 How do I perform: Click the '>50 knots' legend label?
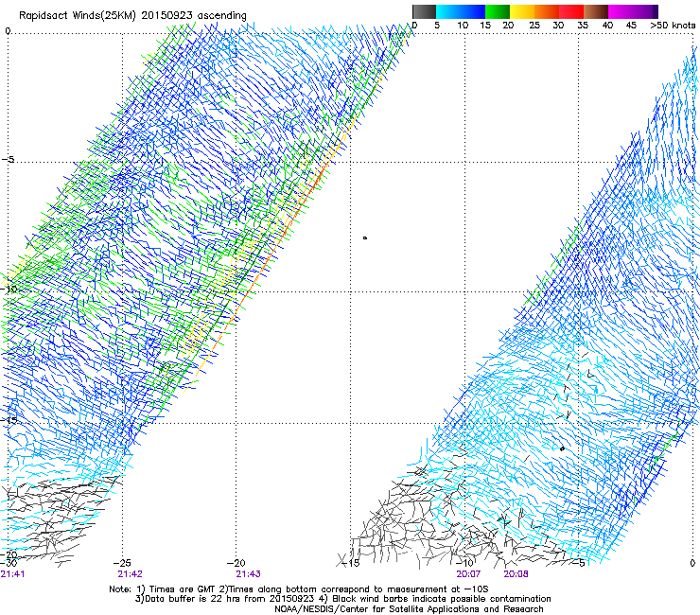(673, 26)
